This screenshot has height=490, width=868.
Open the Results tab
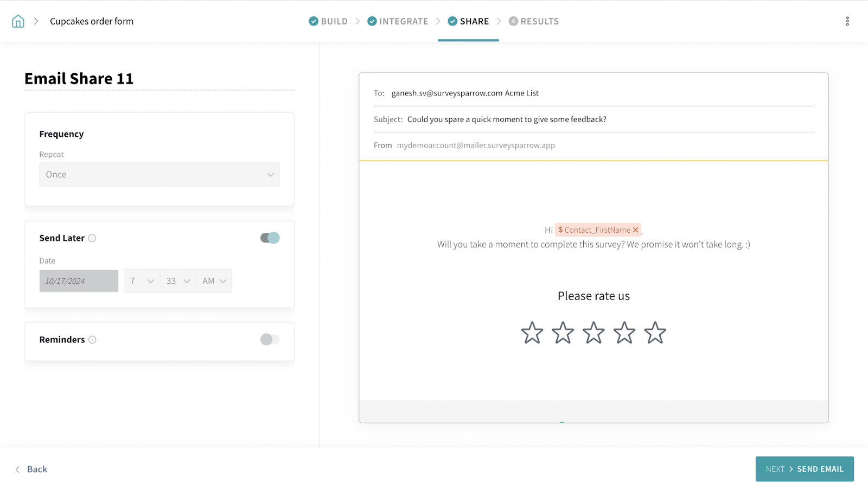point(534,21)
